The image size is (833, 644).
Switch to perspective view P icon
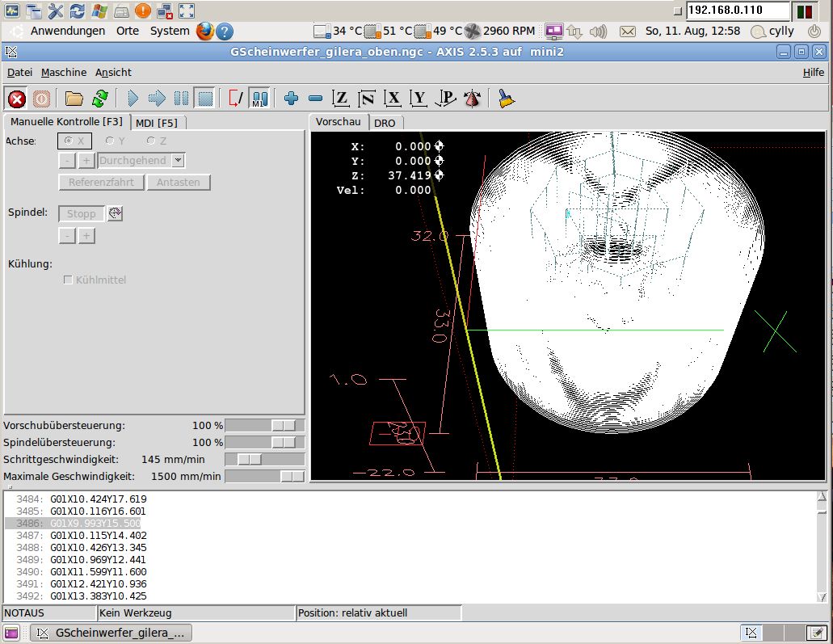(445, 99)
